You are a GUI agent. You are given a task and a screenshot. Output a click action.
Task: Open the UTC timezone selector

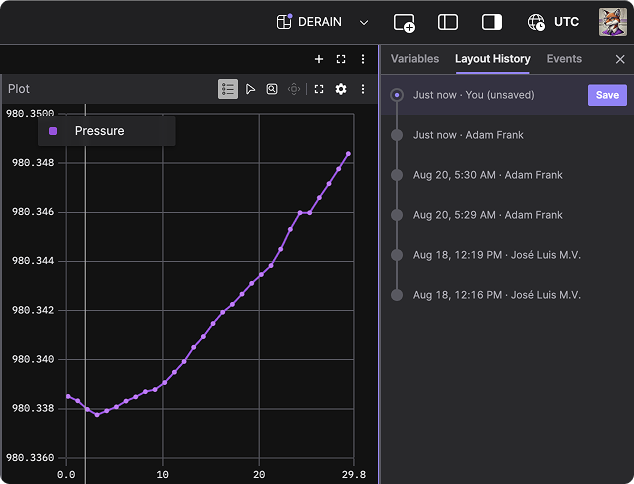tap(553, 22)
